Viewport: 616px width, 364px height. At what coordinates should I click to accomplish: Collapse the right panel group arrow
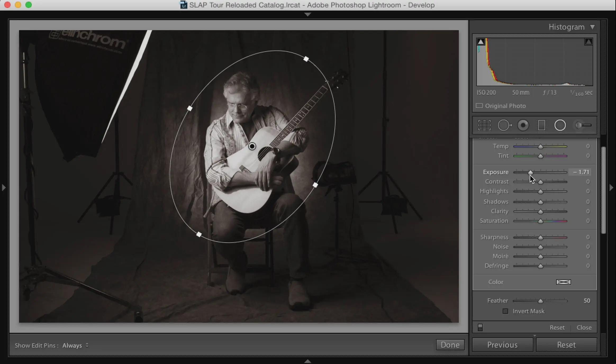tap(611, 188)
